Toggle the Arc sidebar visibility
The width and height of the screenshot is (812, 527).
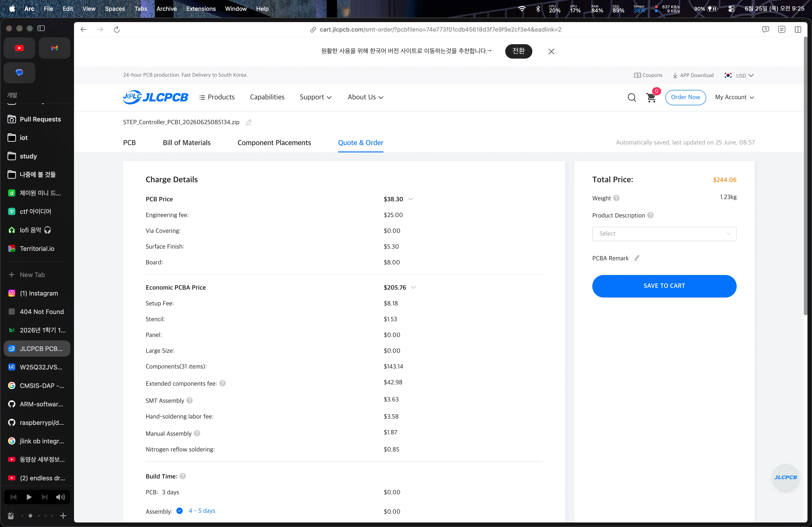(x=41, y=28)
